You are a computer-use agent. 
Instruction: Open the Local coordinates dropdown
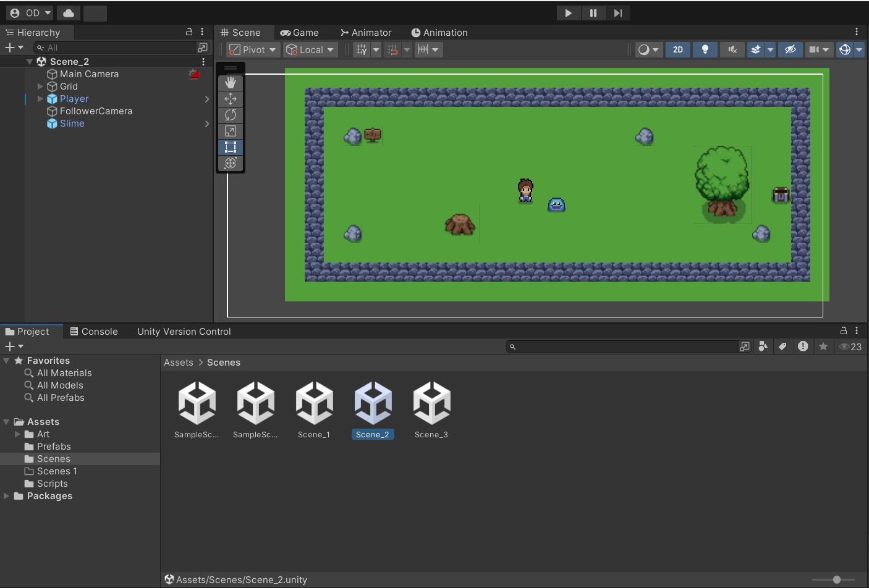pyautogui.click(x=310, y=49)
